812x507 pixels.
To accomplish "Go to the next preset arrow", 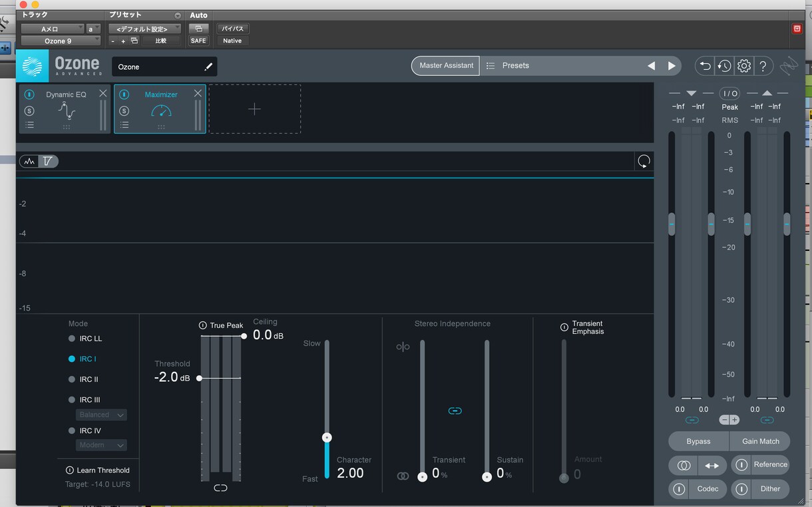I will (672, 66).
